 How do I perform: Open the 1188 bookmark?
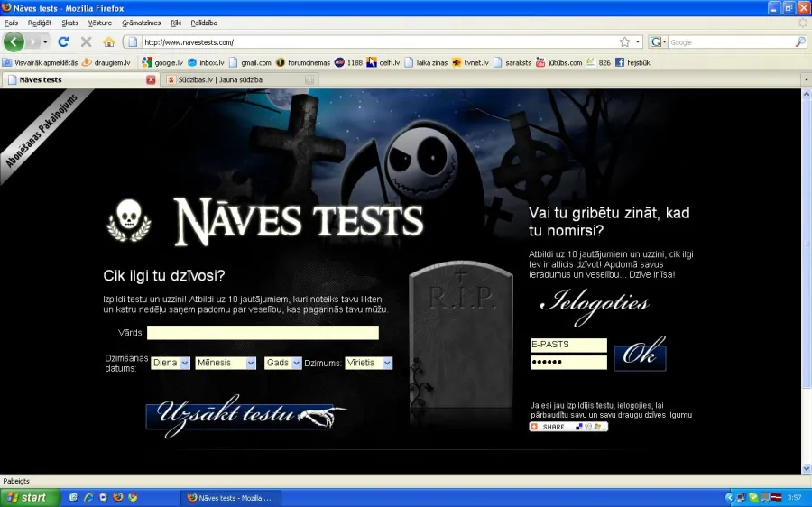coord(348,62)
